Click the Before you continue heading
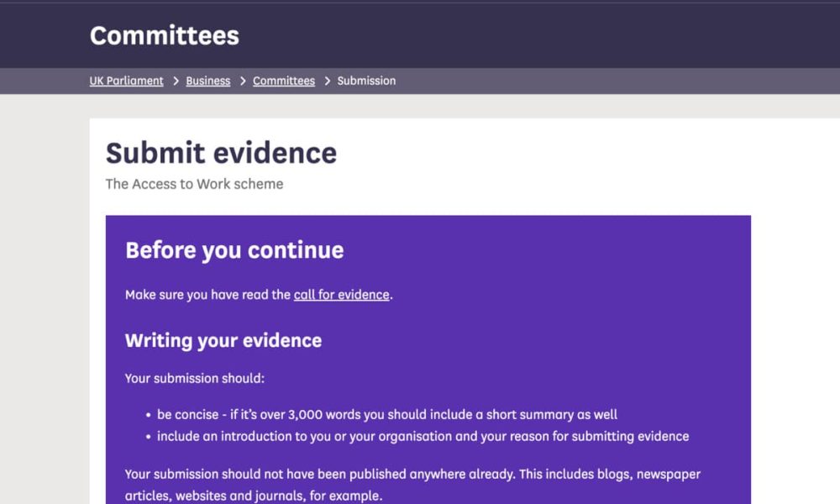The image size is (840, 504). 234,250
